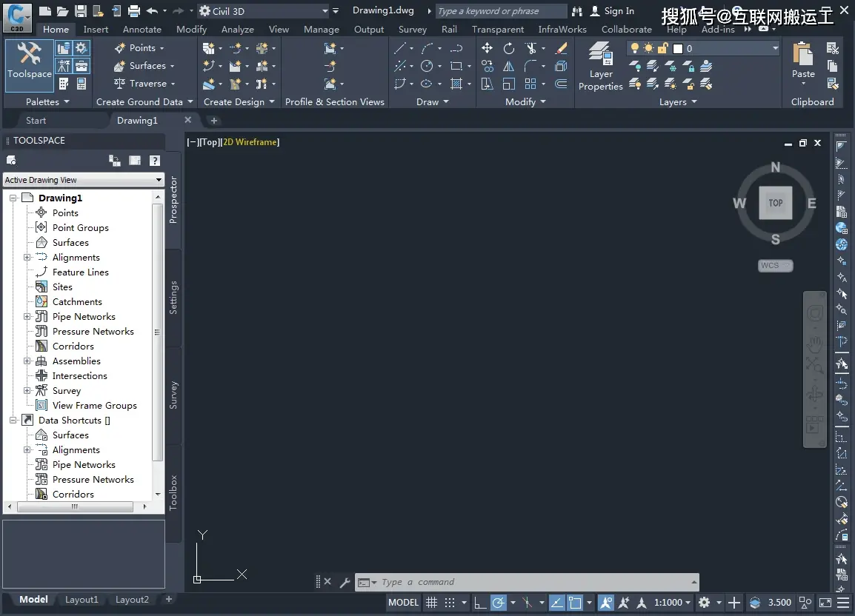The image size is (855, 616).
Task: Click the Traverse scales icon in Create Ground Data
Action: coord(119,84)
